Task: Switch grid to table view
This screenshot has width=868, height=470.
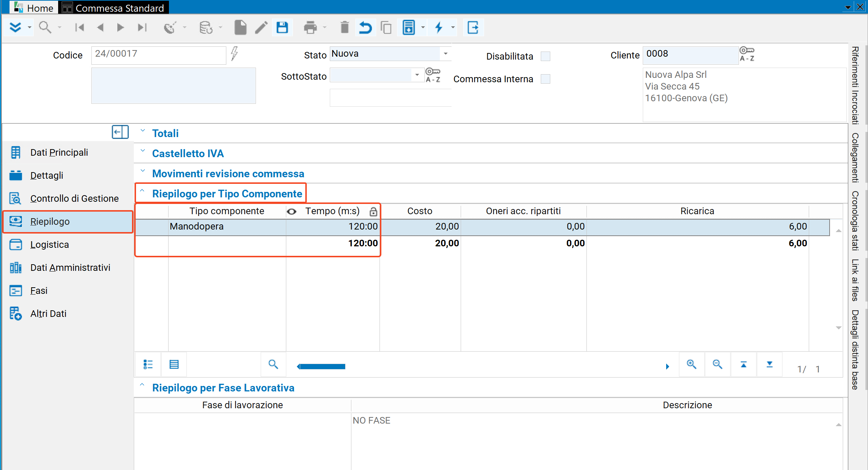Action: [174, 364]
